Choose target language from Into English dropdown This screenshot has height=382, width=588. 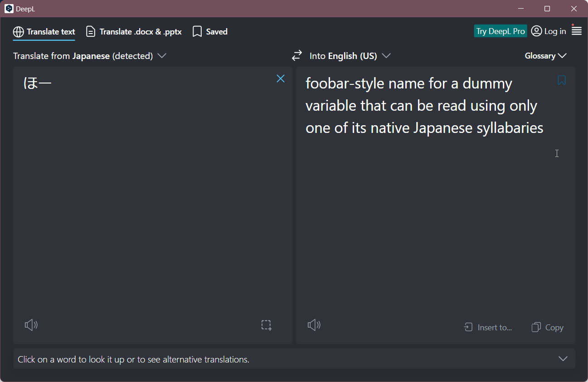(x=350, y=56)
